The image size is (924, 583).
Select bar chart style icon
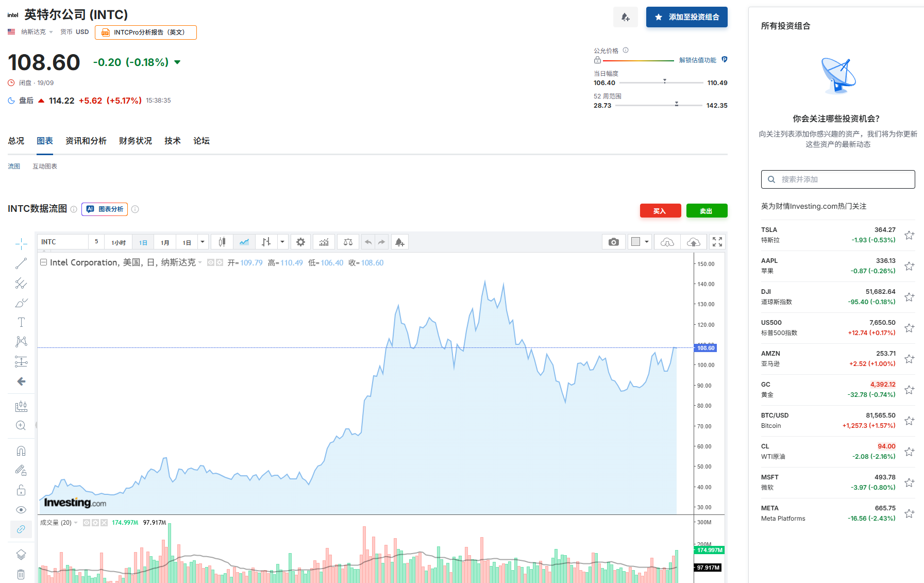tap(266, 242)
